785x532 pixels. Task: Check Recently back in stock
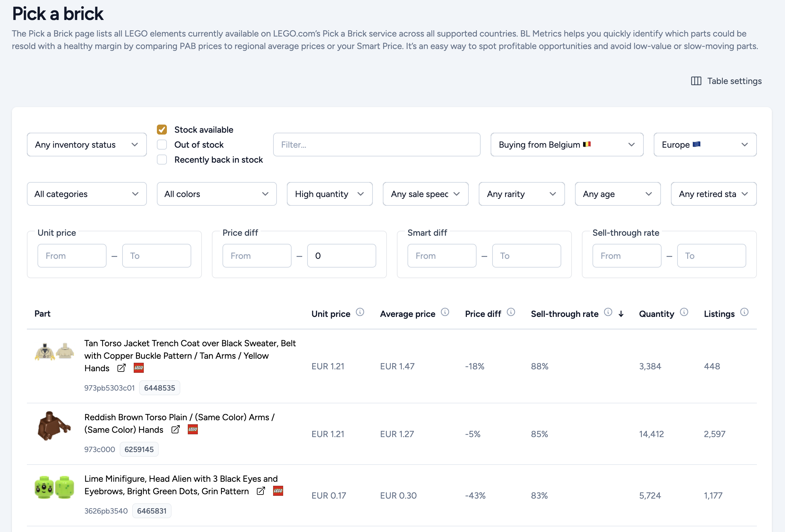[x=162, y=159]
